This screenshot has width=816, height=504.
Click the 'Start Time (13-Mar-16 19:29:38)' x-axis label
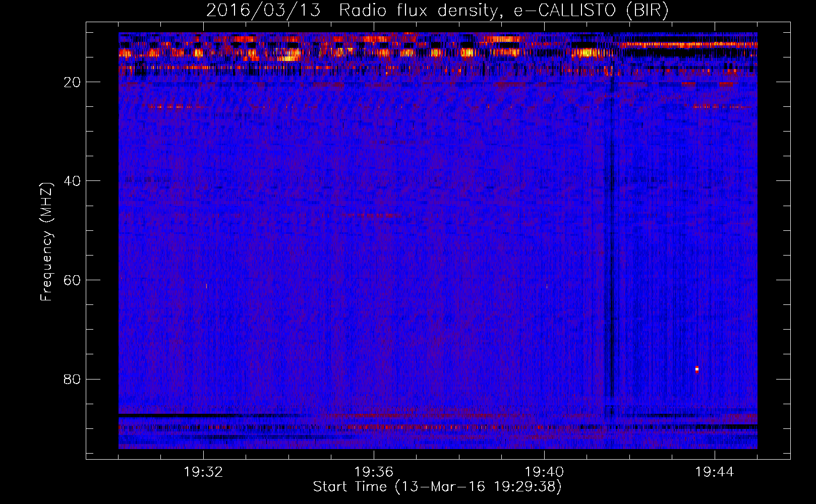tap(437, 487)
